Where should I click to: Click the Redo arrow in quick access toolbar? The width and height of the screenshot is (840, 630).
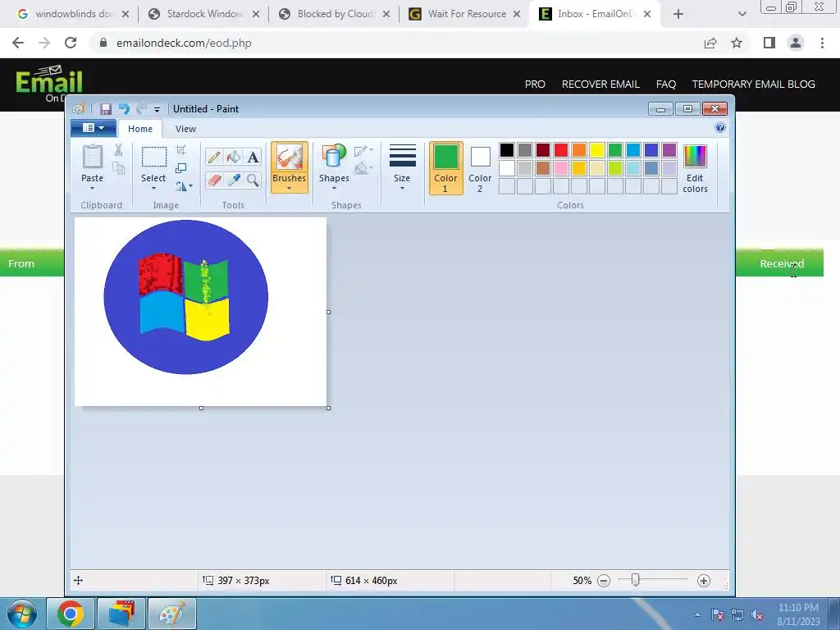141,109
